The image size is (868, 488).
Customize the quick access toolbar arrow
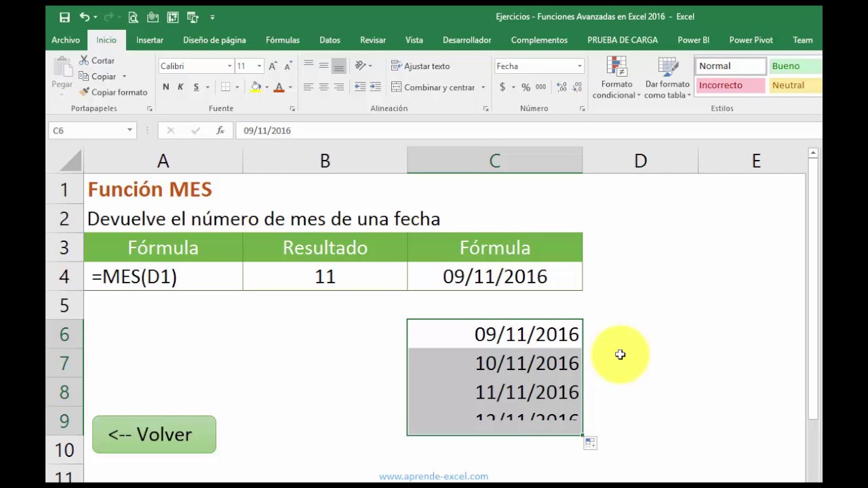point(212,17)
